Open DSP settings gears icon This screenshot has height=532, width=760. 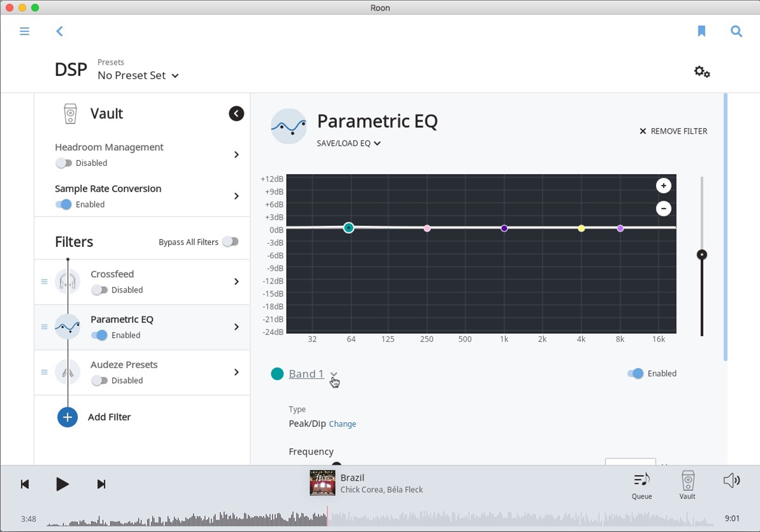click(x=702, y=72)
